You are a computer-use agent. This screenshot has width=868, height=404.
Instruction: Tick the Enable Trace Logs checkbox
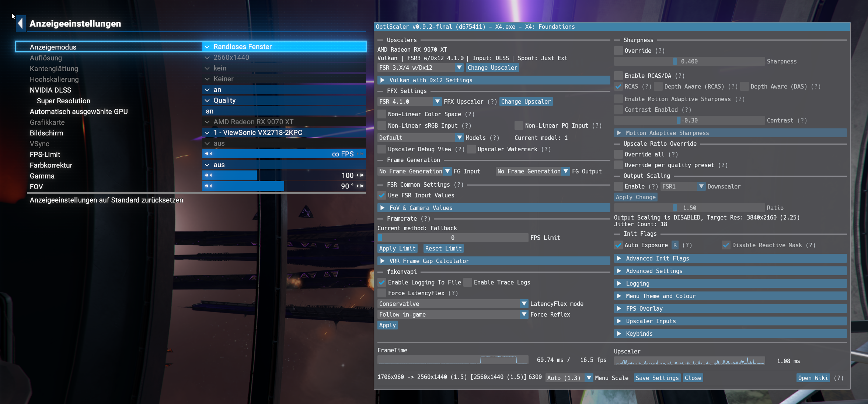[468, 282]
